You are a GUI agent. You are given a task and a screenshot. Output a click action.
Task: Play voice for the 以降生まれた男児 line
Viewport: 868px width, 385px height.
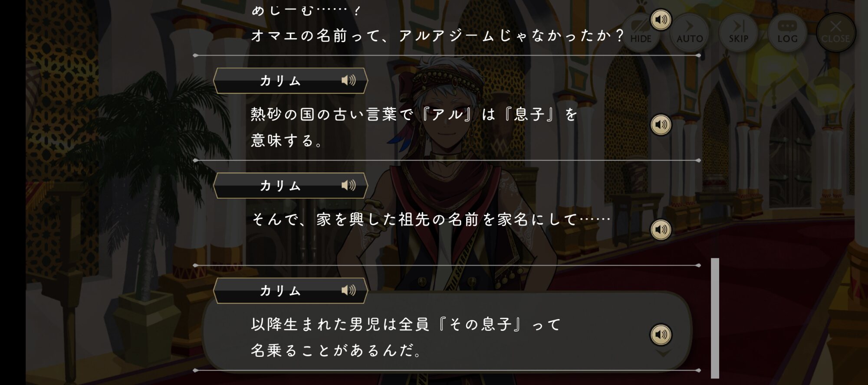[x=661, y=335]
